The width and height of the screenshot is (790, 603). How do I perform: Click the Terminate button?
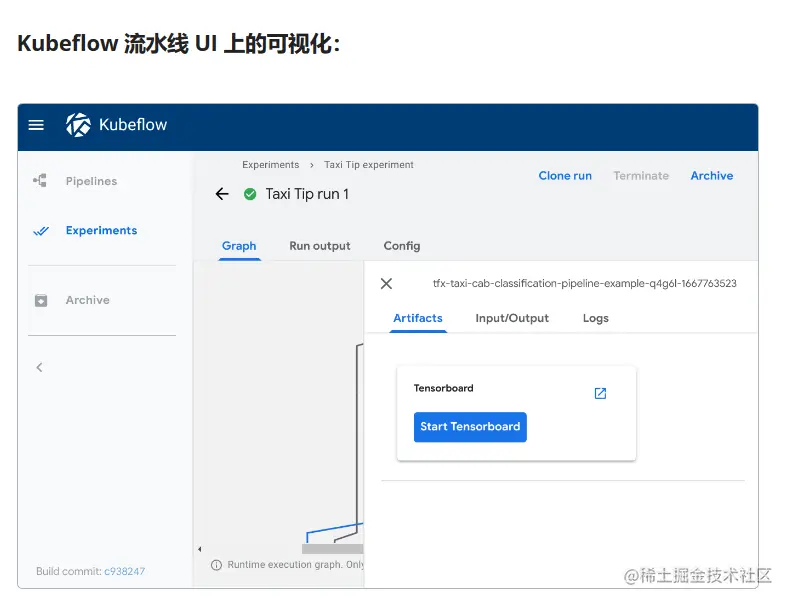(641, 176)
